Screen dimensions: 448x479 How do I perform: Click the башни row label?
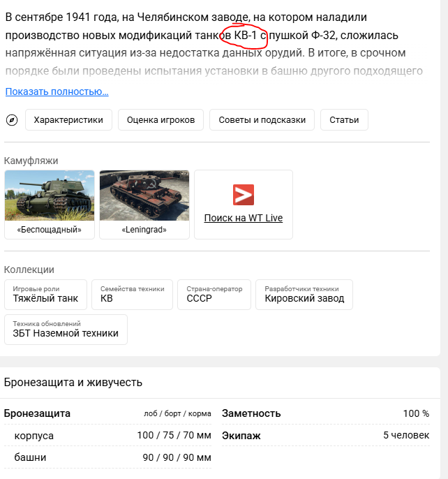tap(30, 457)
